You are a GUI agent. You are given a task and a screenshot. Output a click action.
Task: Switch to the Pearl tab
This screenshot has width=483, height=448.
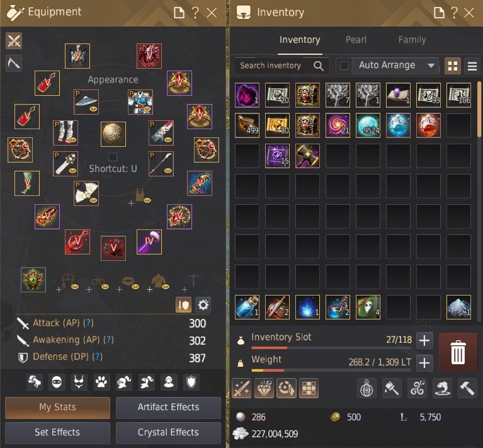coord(356,40)
